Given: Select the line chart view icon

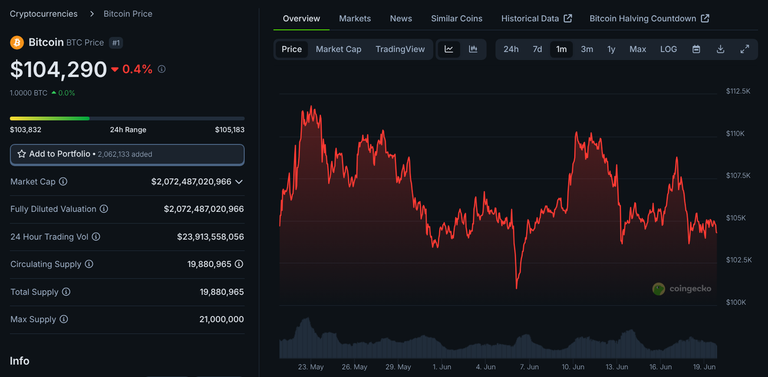Looking at the screenshot, I should point(449,49).
